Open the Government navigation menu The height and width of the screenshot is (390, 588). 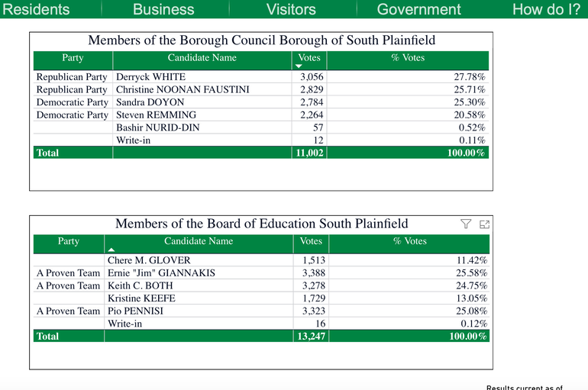point(419,9)
